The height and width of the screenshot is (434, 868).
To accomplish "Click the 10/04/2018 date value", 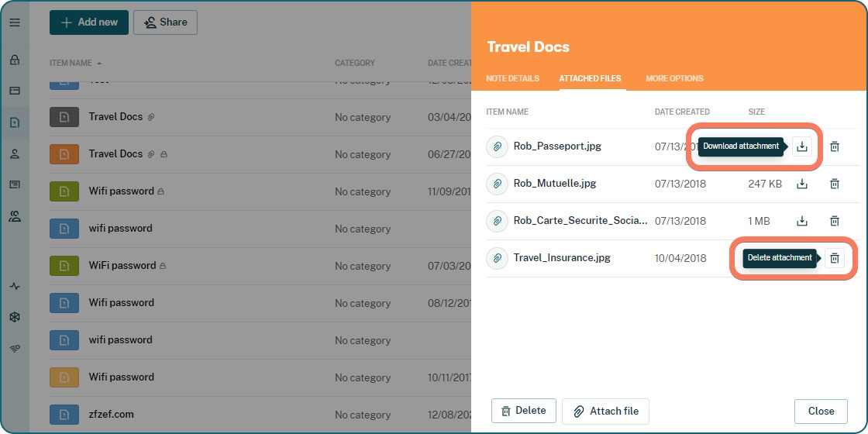I will coord(680,259).
